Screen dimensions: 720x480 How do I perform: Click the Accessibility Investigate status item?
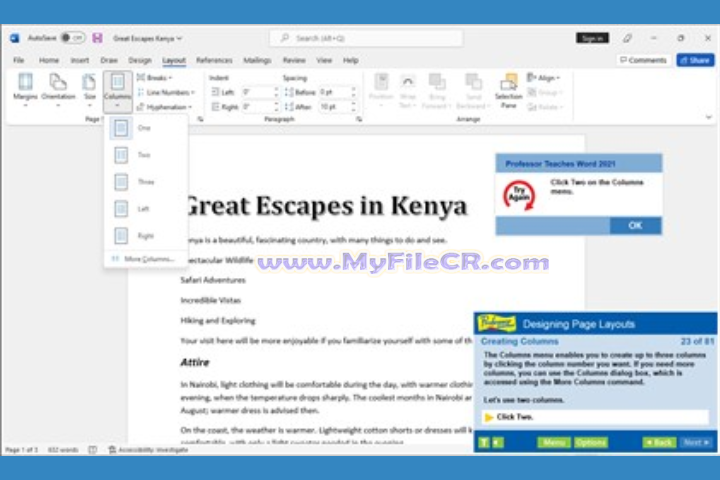click(149, 450)
